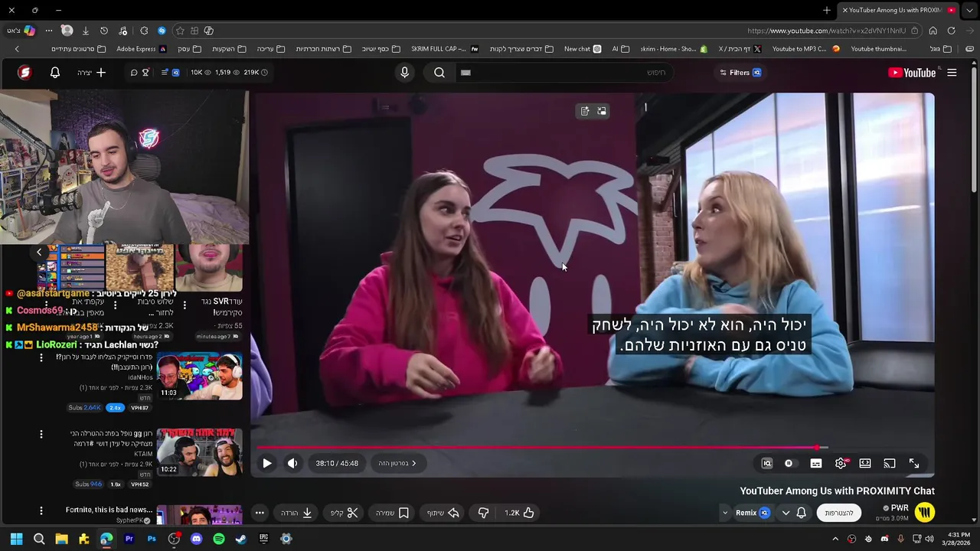Click the subscribed (להצטרפות) button
This screenshot has height=551, width=980.
point(839,513)
